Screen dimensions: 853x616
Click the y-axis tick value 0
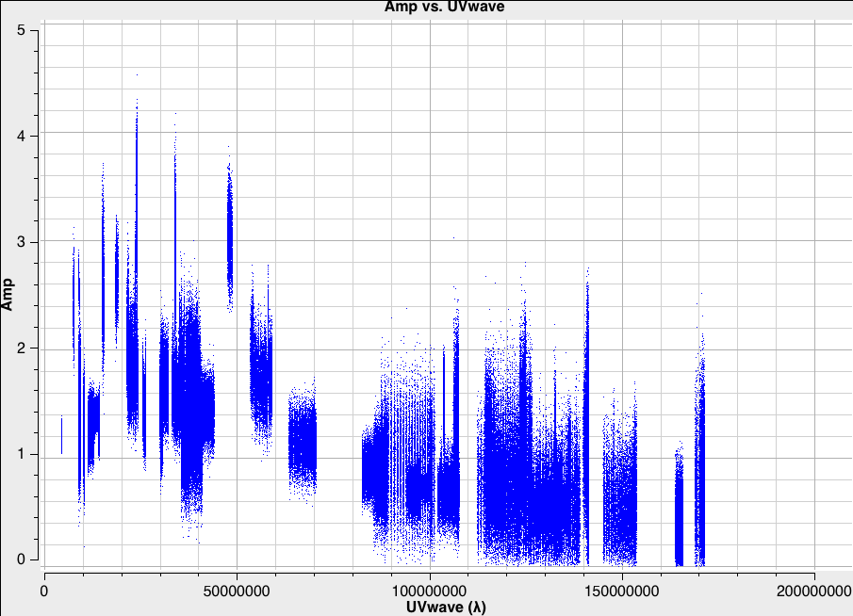click(x=22, y=559)
